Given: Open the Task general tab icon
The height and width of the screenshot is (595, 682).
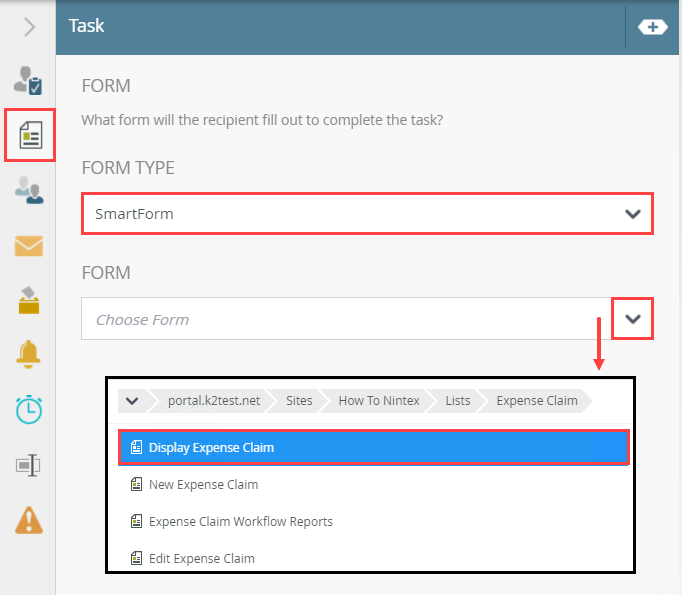Looking at the screenshot, I should pyautogui.click(x=28, y=81).
